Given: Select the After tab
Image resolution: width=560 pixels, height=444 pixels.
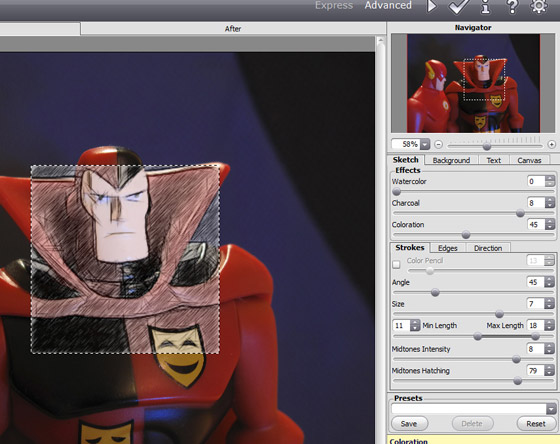Looking at the screenshot, I should [233, 29].
